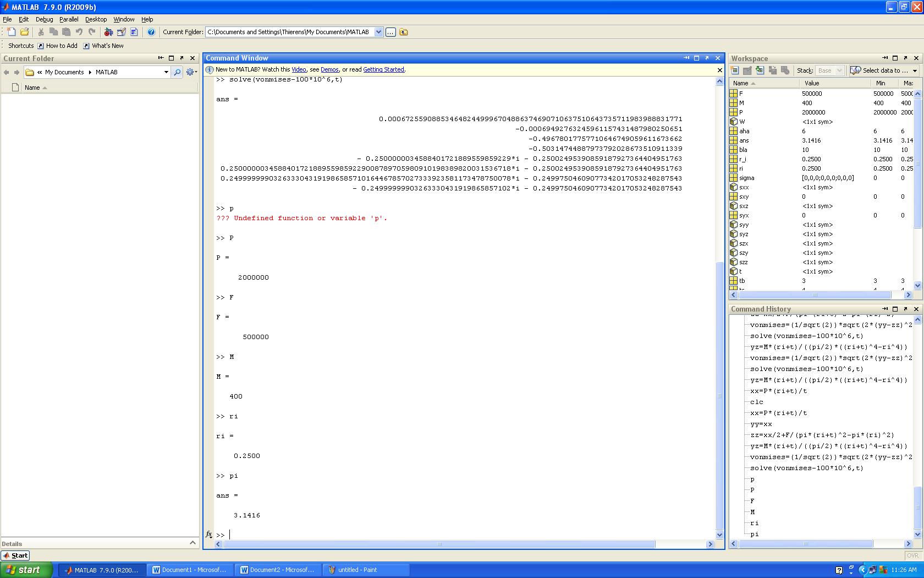Launch Simulink from toolbar icon
924x578 pixels.
(x=108, y=32)
